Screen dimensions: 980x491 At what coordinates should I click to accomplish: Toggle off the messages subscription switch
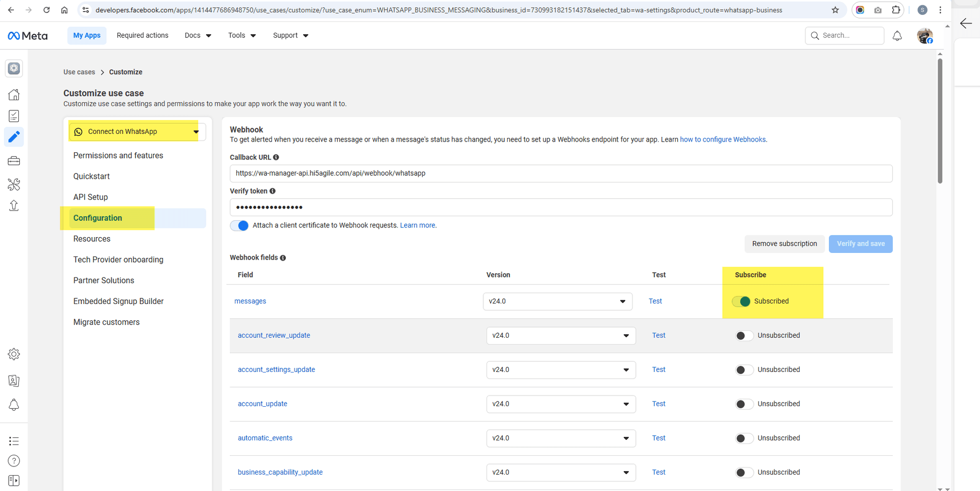click(x=741, y=301)
